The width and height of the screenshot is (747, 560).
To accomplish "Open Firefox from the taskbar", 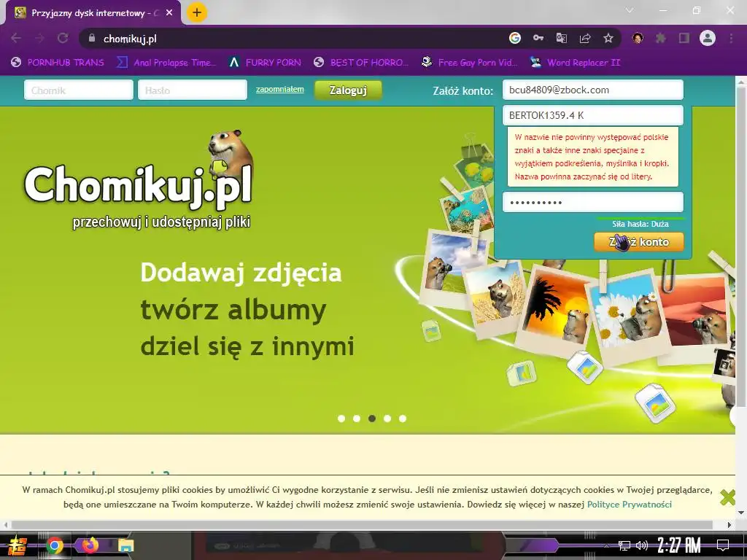I will 90,545.
